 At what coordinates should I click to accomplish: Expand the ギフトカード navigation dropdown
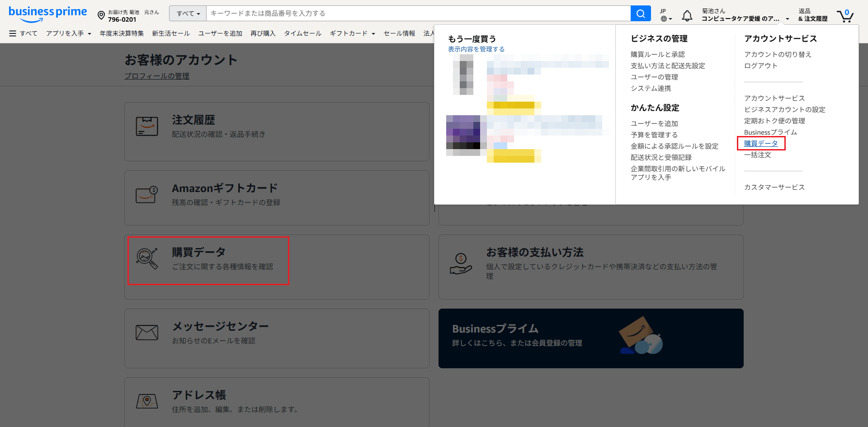352,33
